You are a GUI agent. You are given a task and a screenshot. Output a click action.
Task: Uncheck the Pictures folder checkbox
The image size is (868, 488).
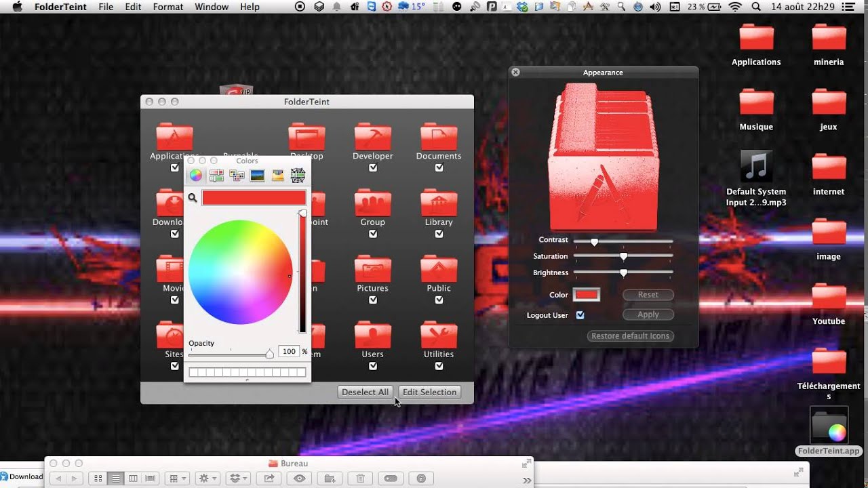(x=373, y=300)
